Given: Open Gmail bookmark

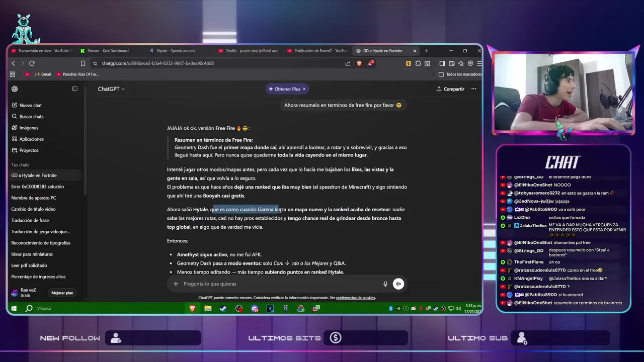Looking at the screenshot, I should tap(42, 74).
